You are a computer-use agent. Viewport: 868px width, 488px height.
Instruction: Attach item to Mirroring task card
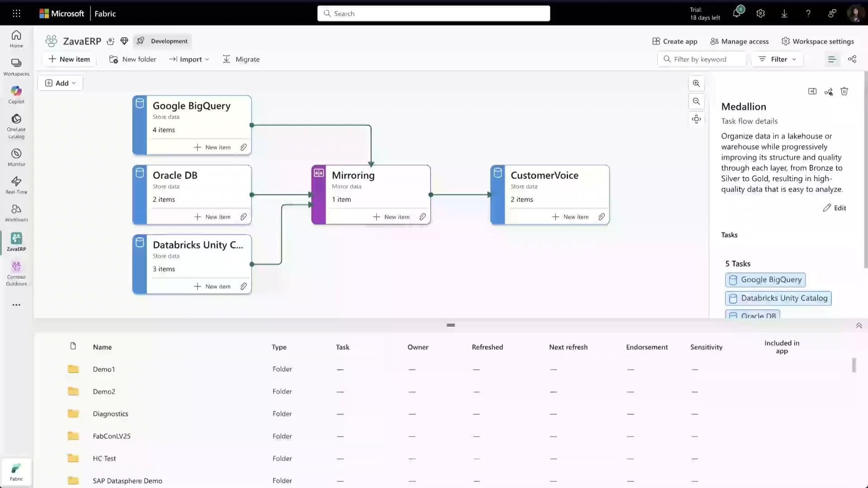[x=422, y=217]
